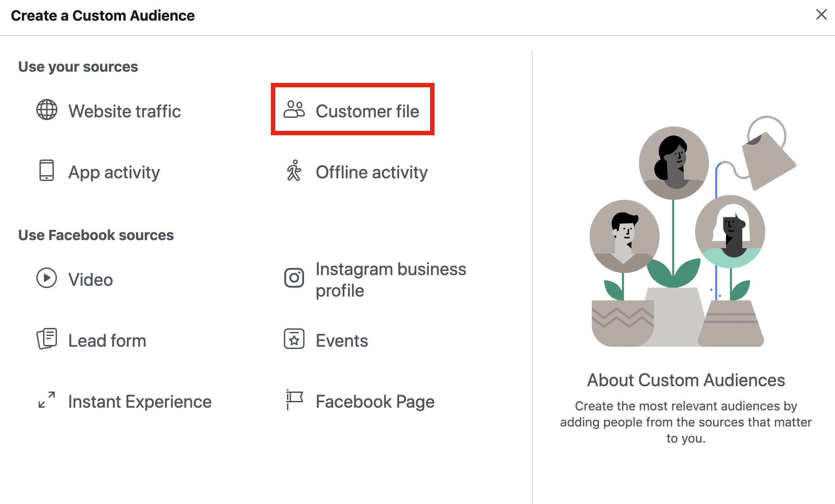835x504 pixels.
Task: Select the Website traffic globe icon
Action: [x=47, y=110]
